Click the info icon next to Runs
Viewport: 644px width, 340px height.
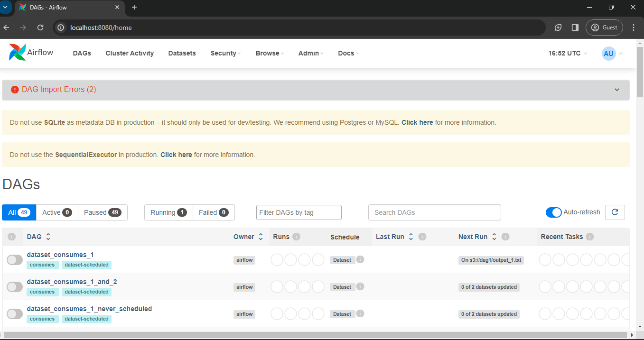[296, 237]
